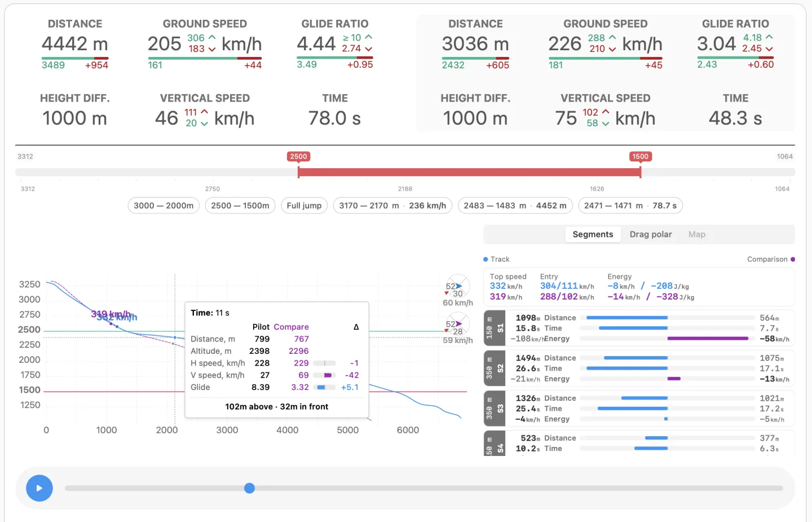Open the Map tab
812x522 pixels.
[x=697, y=234]
